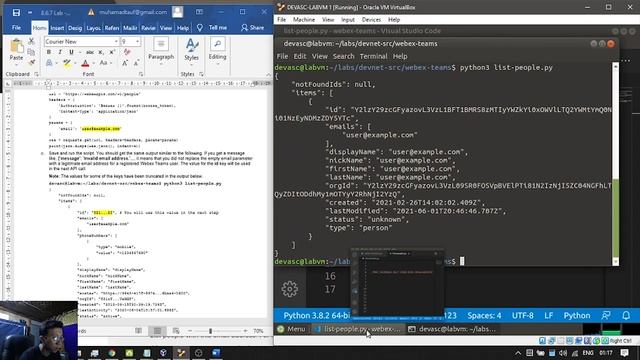Switch to the Insert tab in Word

(x=57, y=28)
